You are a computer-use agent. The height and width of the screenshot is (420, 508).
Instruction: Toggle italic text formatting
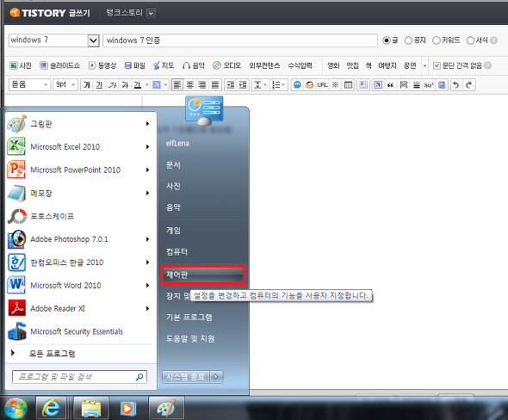click(x=112, y=85)
